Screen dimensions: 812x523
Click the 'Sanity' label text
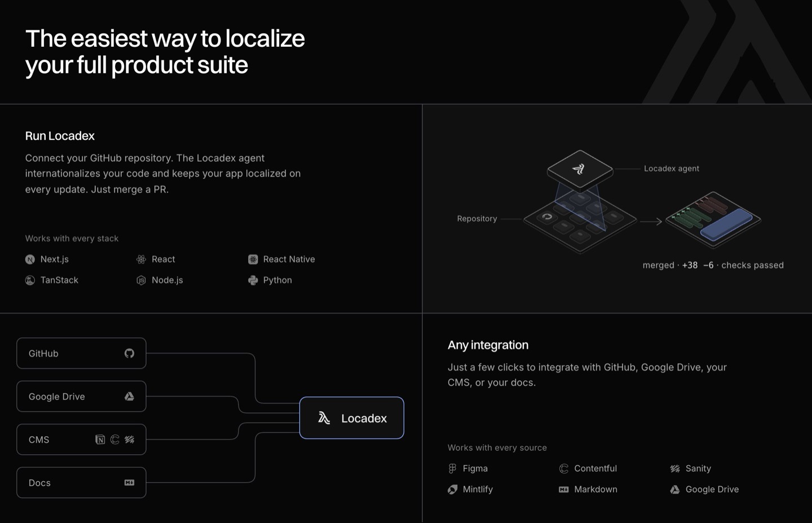[x=698, y=469]
